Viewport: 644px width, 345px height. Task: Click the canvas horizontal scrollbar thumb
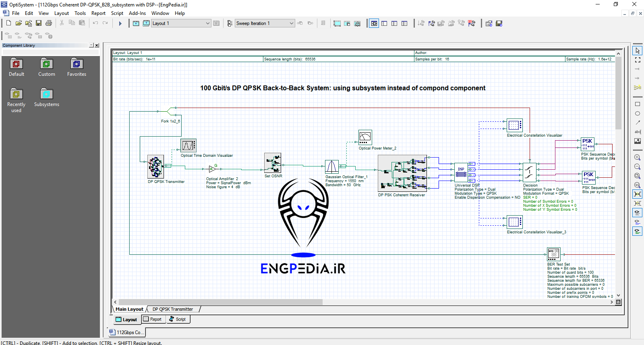pyautogui.click(x=220, y=302)
